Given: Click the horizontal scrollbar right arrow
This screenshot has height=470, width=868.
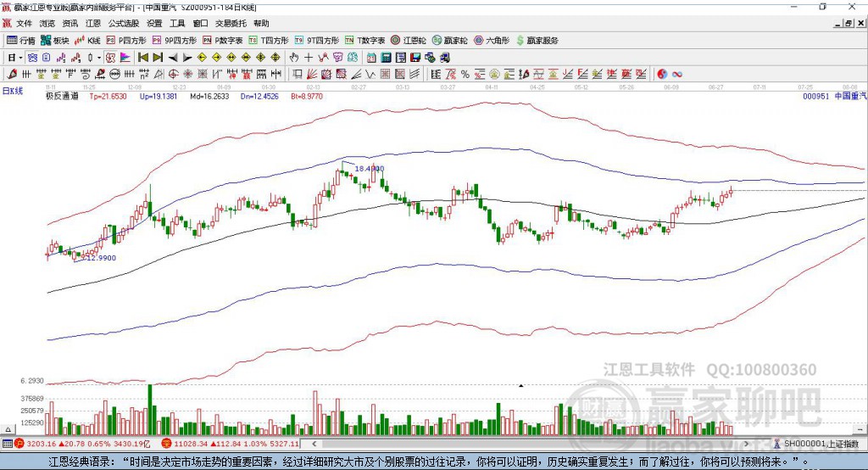Looking at the screenshot, I should [746, 444].
